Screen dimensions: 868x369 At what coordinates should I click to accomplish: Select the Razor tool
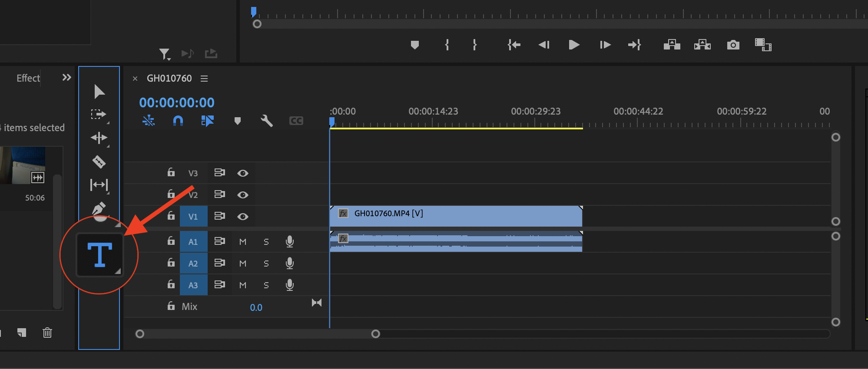99,161
